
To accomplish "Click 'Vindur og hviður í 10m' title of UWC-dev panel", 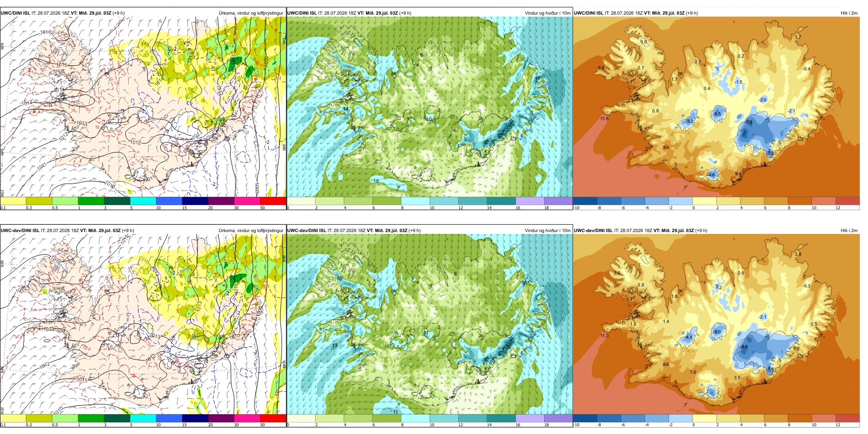I will click(547, 231).
